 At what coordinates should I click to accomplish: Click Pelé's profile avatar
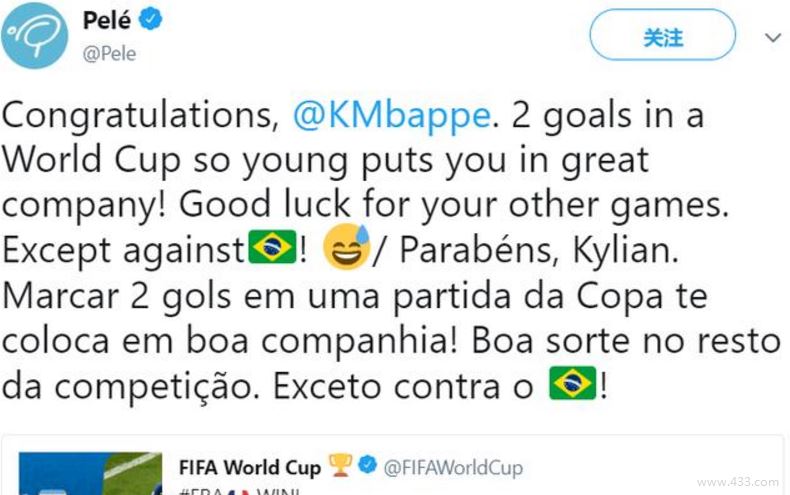tap(35, 37)
